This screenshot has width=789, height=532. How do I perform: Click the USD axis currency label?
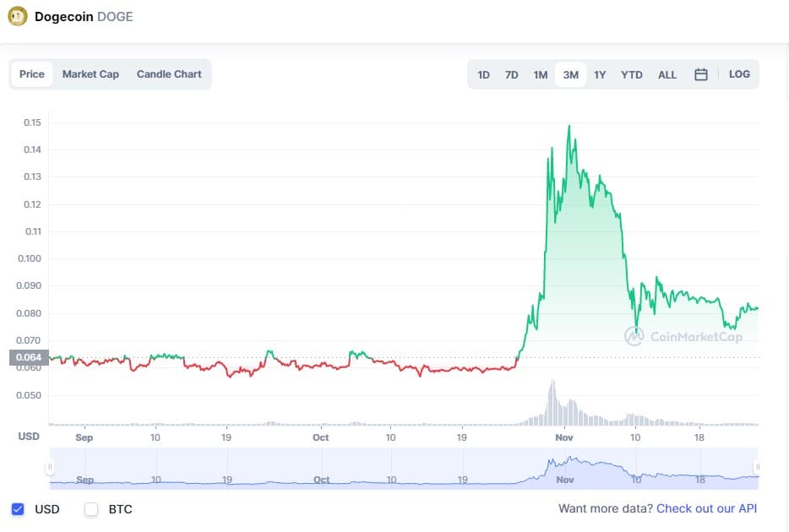tap(29, 437)
